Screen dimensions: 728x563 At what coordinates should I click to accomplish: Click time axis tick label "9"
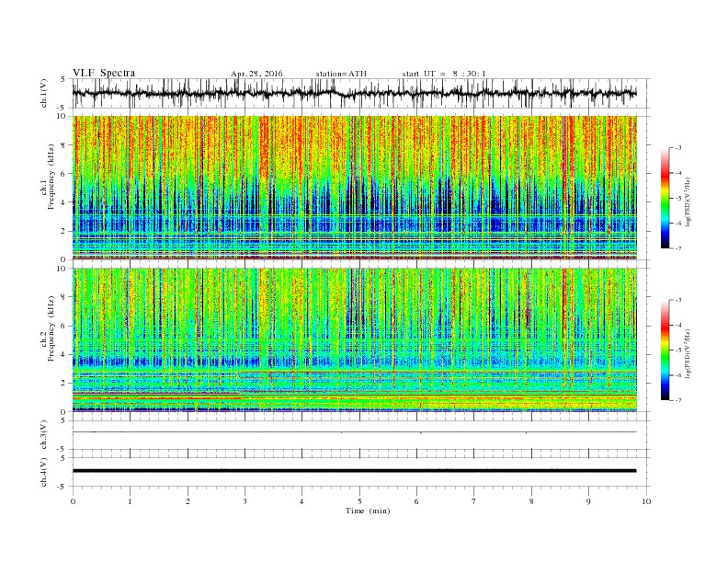[x=588, y=501]
